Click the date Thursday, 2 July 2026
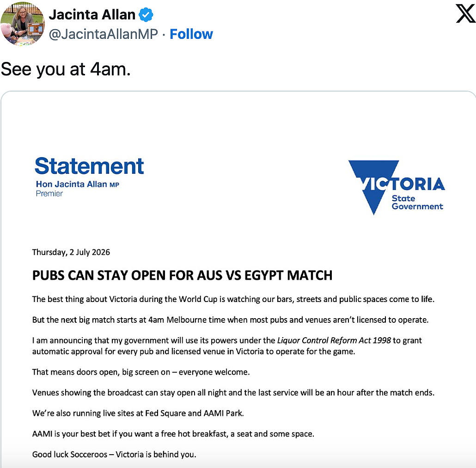The height and width of the screenshot is (468, 476). [71, 252]
